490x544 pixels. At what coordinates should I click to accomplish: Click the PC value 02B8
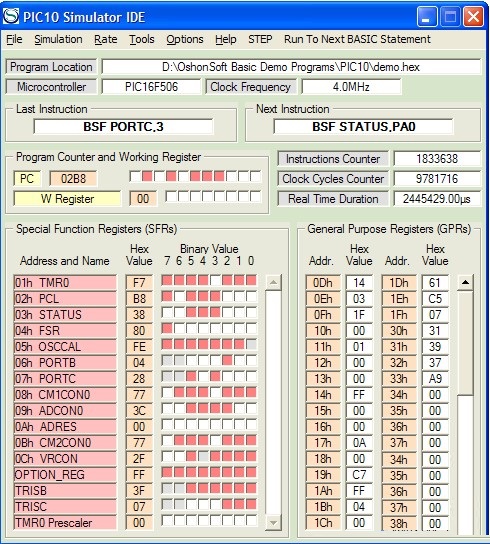point(73,179)
